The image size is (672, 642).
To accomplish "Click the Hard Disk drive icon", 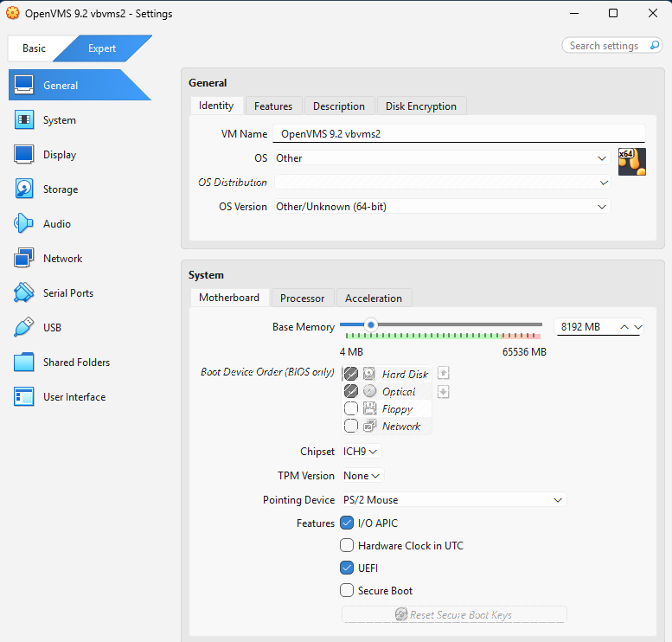I will pos(369,374).
